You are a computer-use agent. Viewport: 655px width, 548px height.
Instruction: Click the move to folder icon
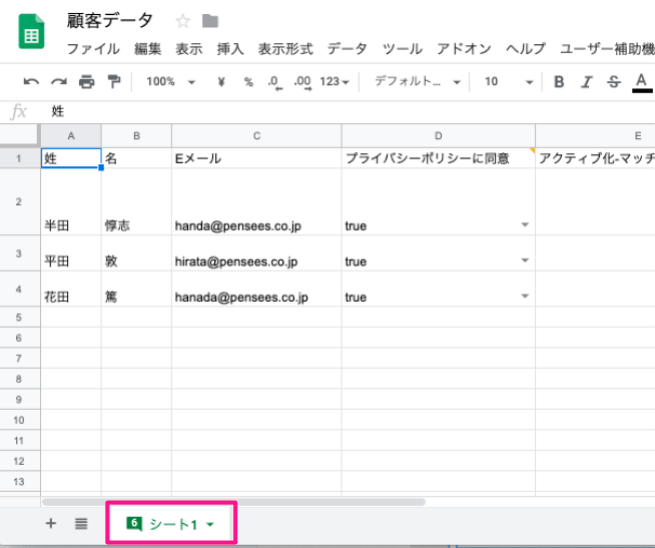(x=210, y=21)
